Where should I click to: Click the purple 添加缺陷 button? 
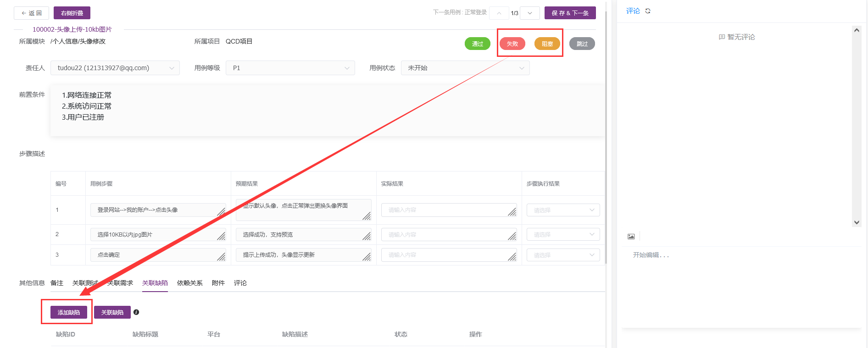[x=69, y=312]
